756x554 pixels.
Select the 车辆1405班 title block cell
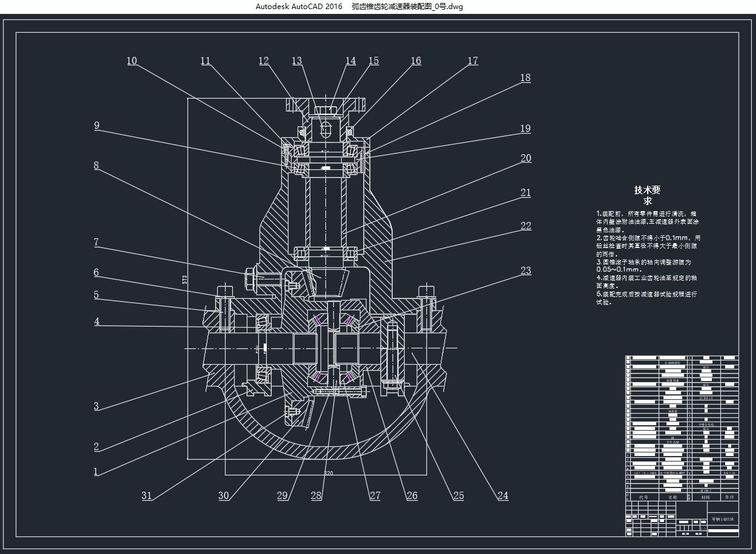[723, 519]
